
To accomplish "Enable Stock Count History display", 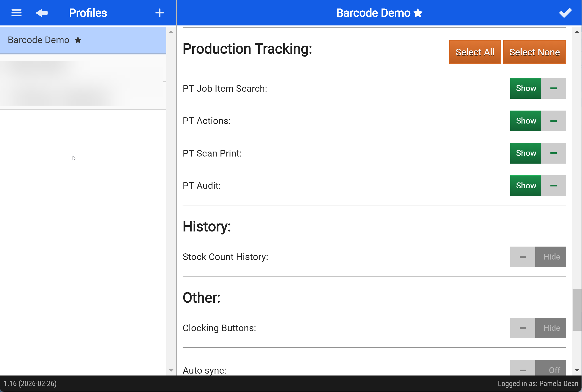I will (x=538, y=257).
